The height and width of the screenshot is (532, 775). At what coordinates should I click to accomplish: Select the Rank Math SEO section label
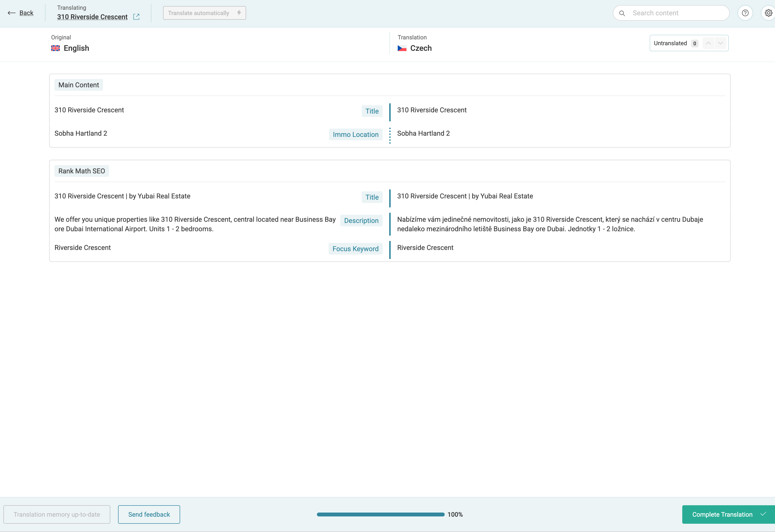point(81,171)
